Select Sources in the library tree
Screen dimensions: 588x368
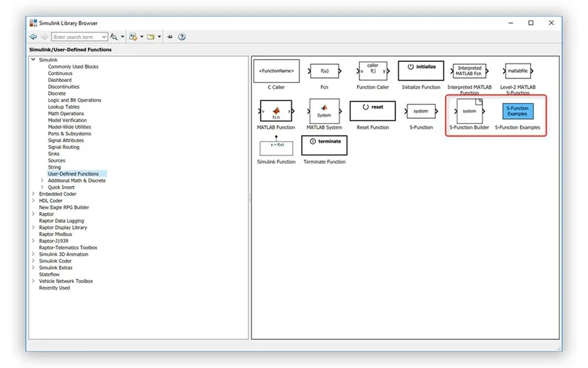click(57, 161)
